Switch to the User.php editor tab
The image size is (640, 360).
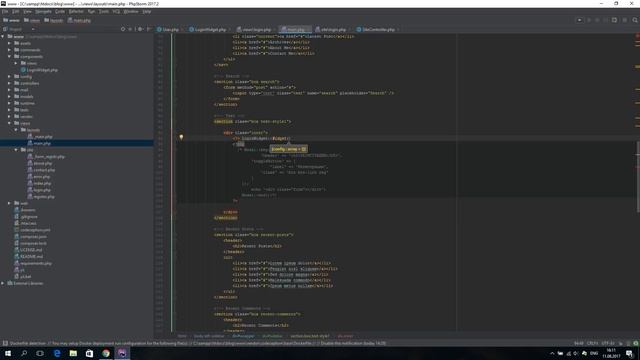click(168, 29)
